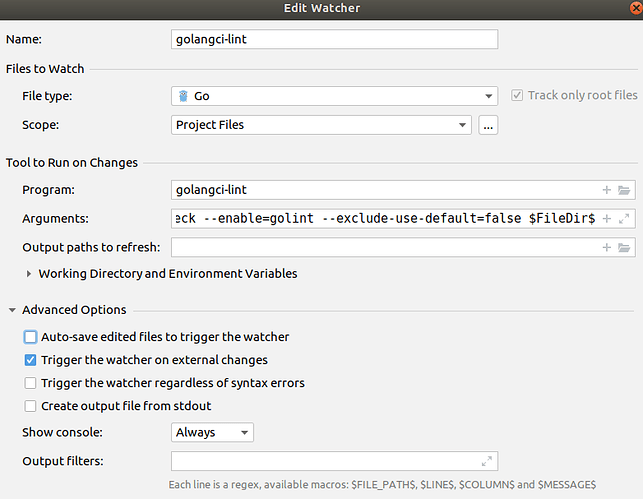
Task: Click the Output paths to refresh field
Action: coord(403,247)
